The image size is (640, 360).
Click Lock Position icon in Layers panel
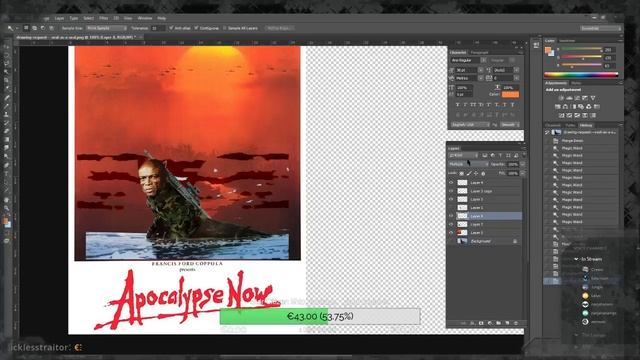(x=476, y=173)
